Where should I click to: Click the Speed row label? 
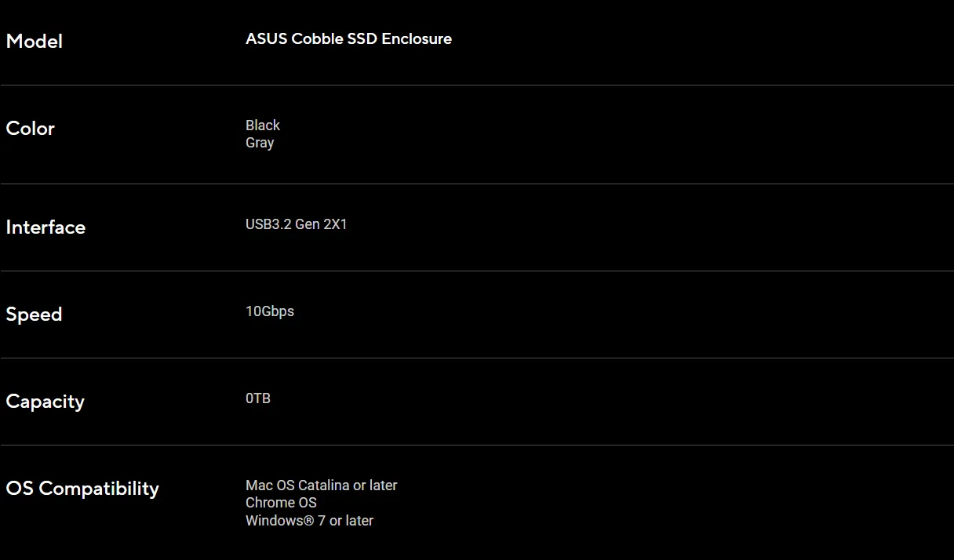tap(34, 315)
